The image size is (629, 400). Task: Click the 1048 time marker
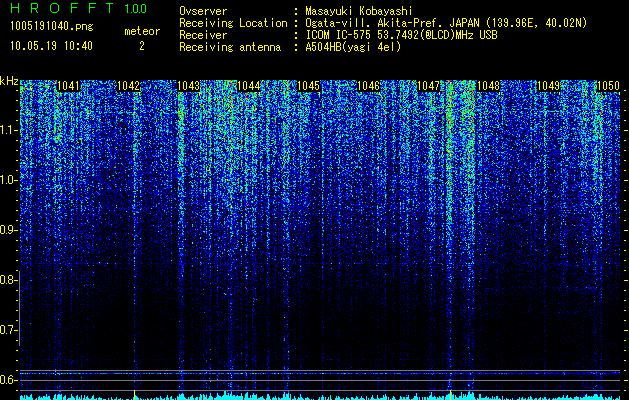(489, 86)
